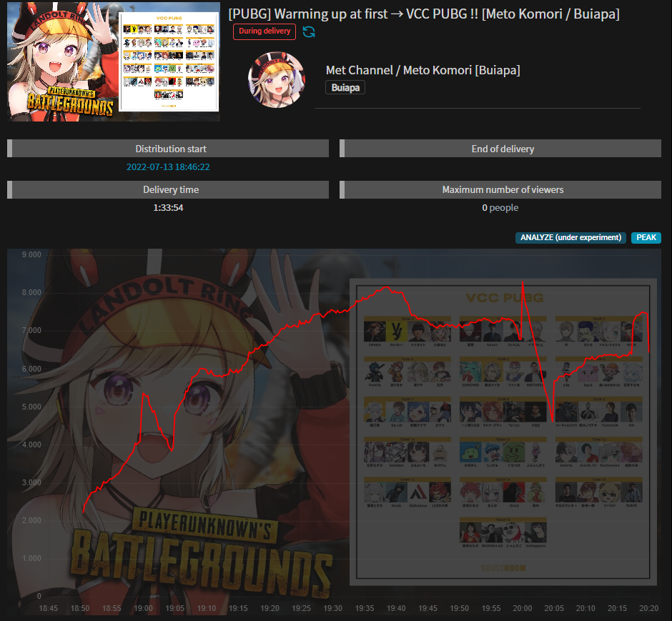Open the stream title link
This screenshot has width=672, height=621.
424,14
